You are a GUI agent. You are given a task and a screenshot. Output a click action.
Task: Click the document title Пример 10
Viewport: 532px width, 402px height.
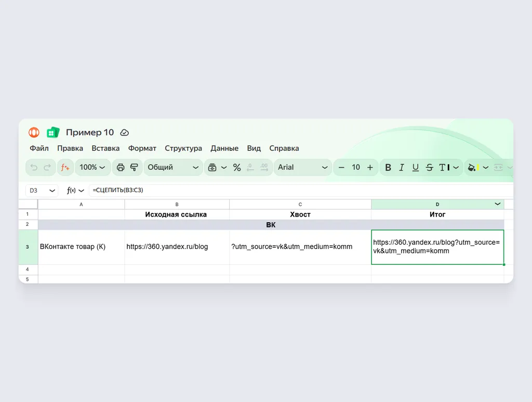point(90,132)
